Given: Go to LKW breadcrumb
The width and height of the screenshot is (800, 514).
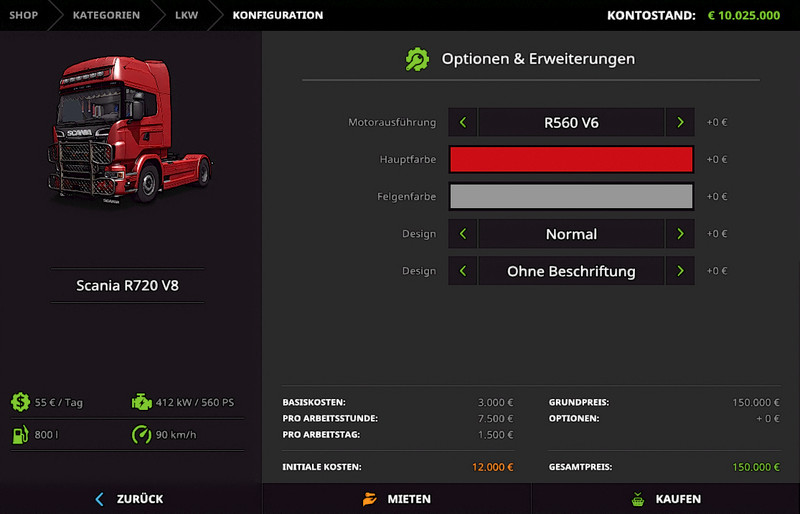Looking at the screenshot, I should coord(186,15).
